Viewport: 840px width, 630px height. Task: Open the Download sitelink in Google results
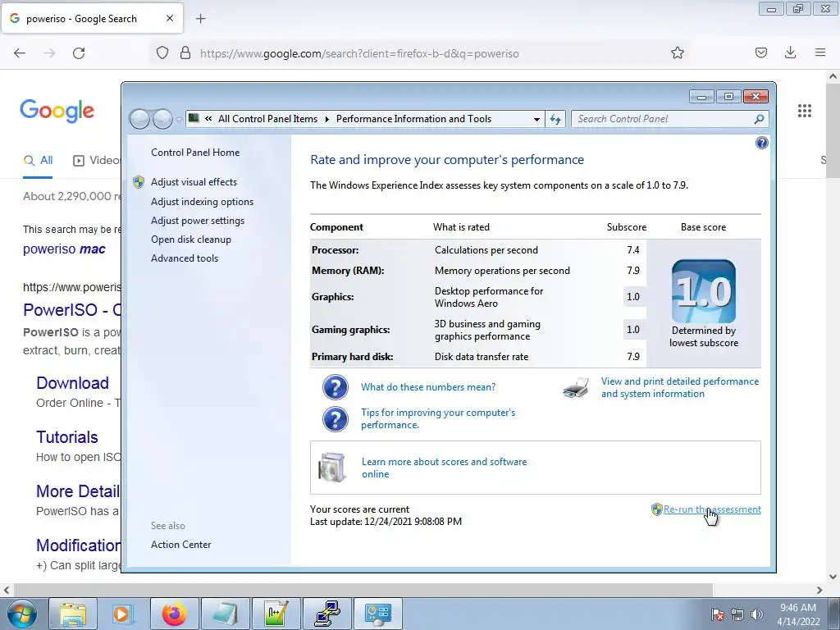(x=72, y=383)
